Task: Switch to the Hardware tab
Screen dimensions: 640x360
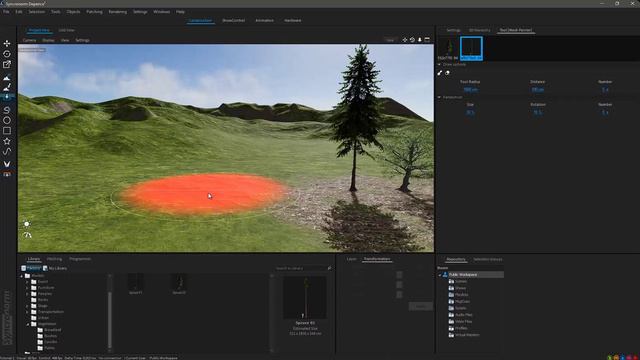Action: pos(293,20)
